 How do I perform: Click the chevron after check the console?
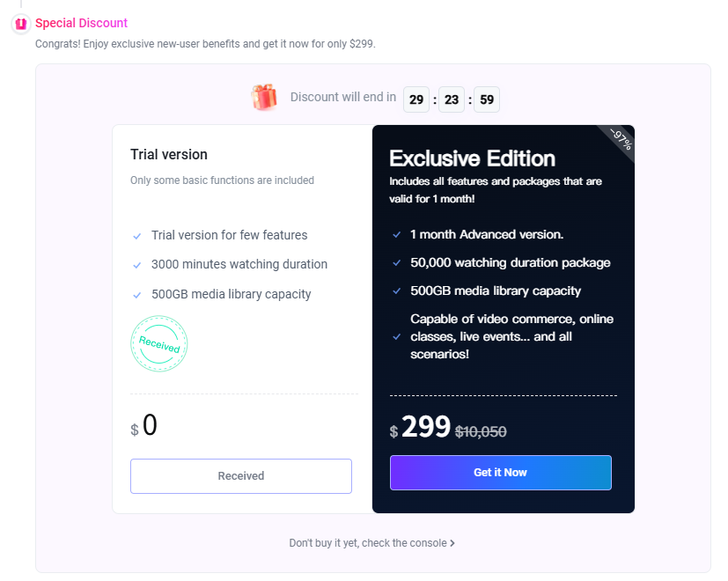(x=452, y=543)
